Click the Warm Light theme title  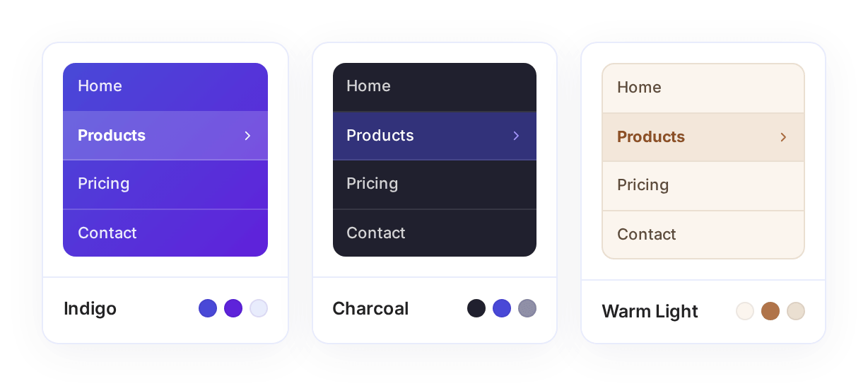[650, 311]
